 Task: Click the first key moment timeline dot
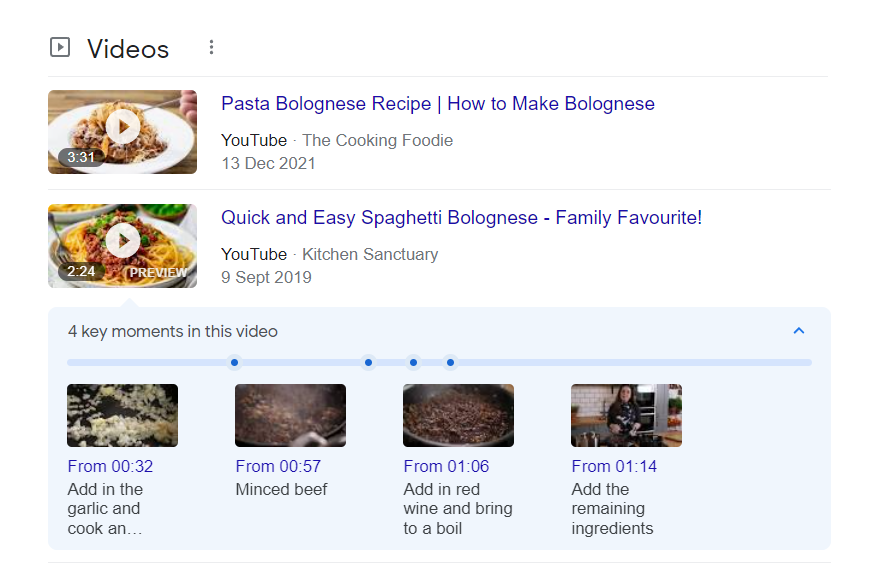(x=234, y=362)
